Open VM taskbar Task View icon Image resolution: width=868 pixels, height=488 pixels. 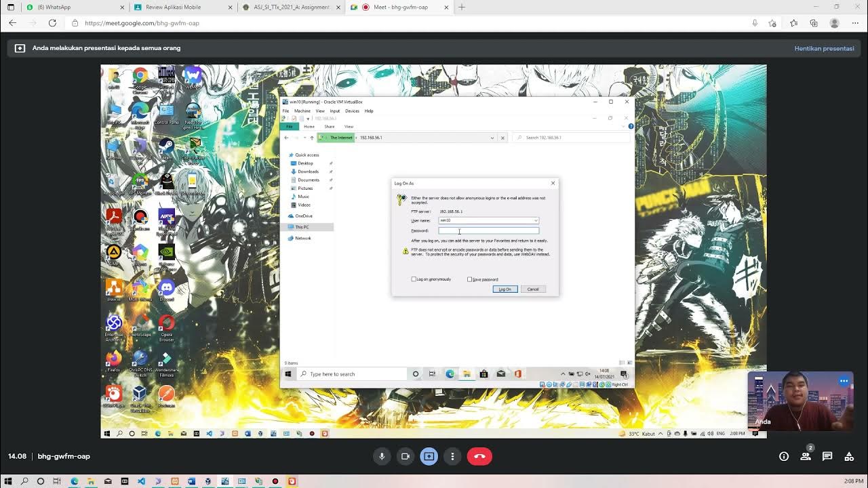point(432,373)
